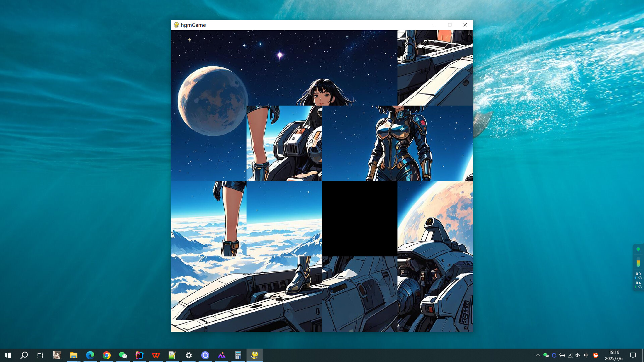Expand the hidden system tray icons chevron
644x362 pixels.
click(538, 355)
